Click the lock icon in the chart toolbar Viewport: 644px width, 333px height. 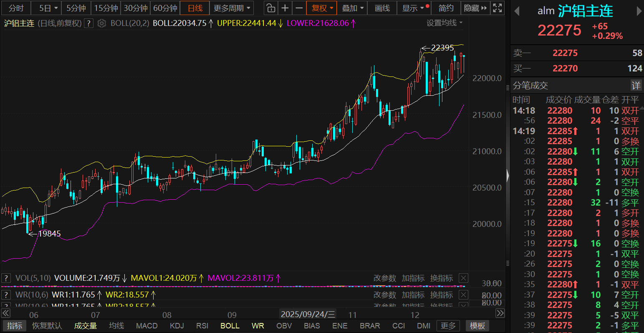(x=270, y=8)
